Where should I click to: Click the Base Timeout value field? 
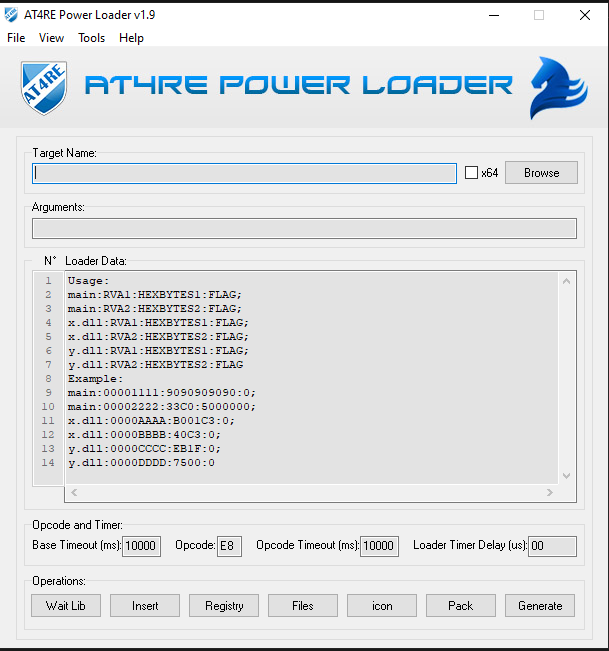point(141,546)
